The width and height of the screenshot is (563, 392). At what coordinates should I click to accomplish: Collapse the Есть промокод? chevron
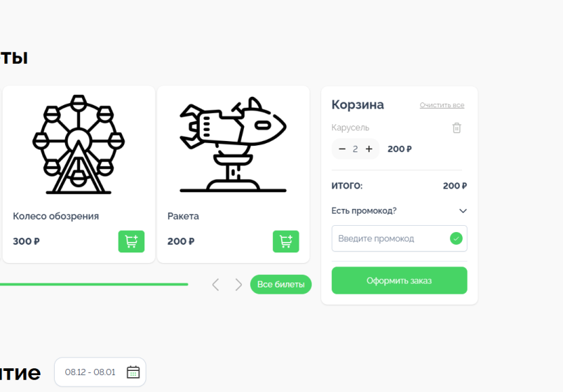tap(463, 210)
